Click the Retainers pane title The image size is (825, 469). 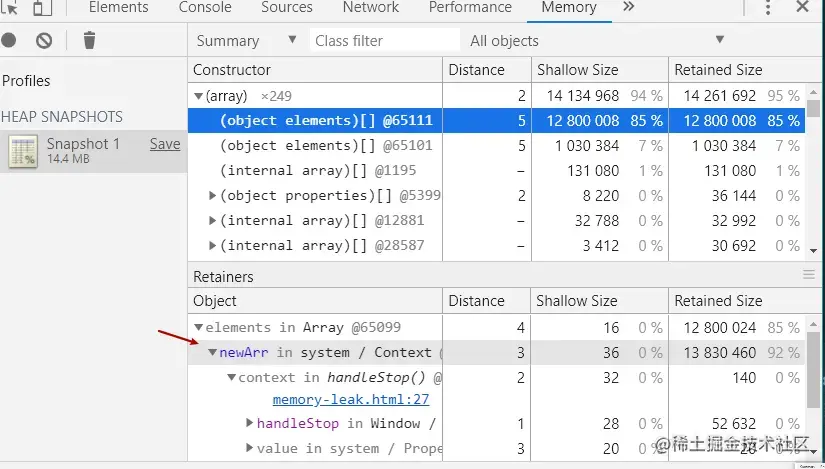[223, 277]
